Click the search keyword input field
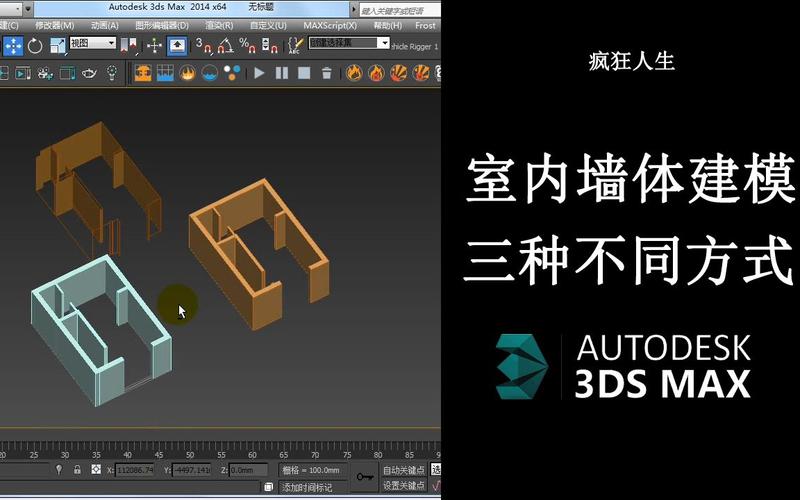The height and width of the screenshot is (500, 800). coord(400,10)
